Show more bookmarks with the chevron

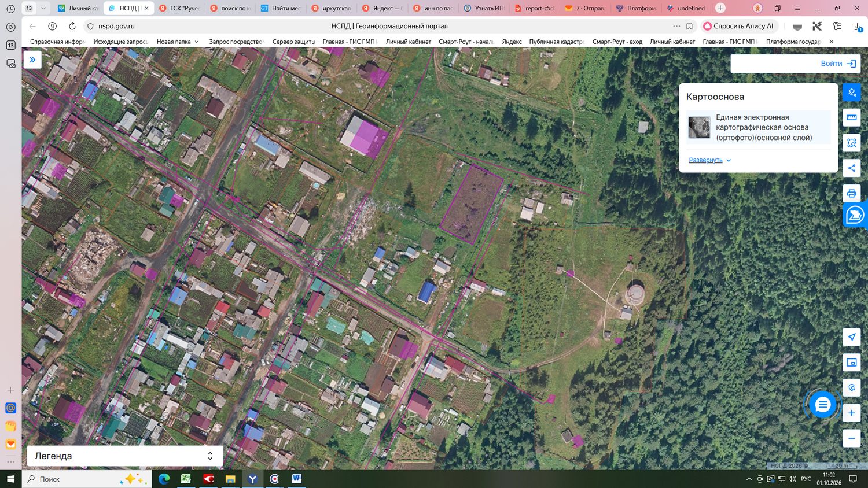point(832,42)
